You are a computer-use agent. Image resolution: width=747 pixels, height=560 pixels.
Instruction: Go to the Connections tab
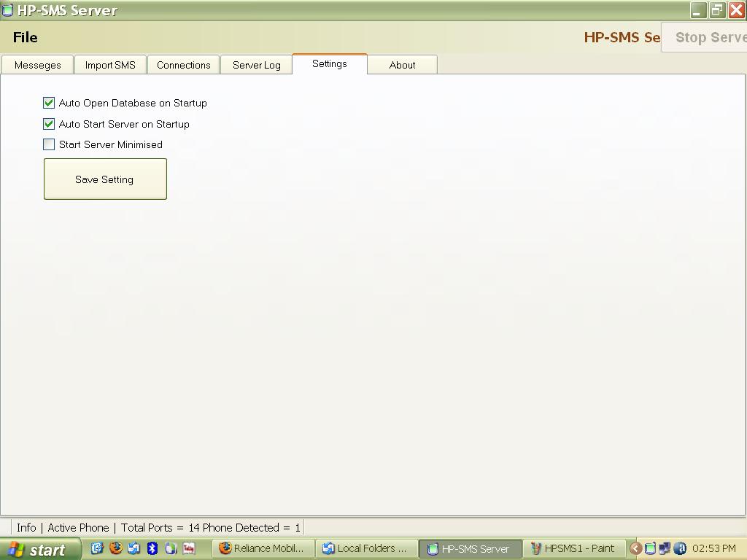click(183, 65)
